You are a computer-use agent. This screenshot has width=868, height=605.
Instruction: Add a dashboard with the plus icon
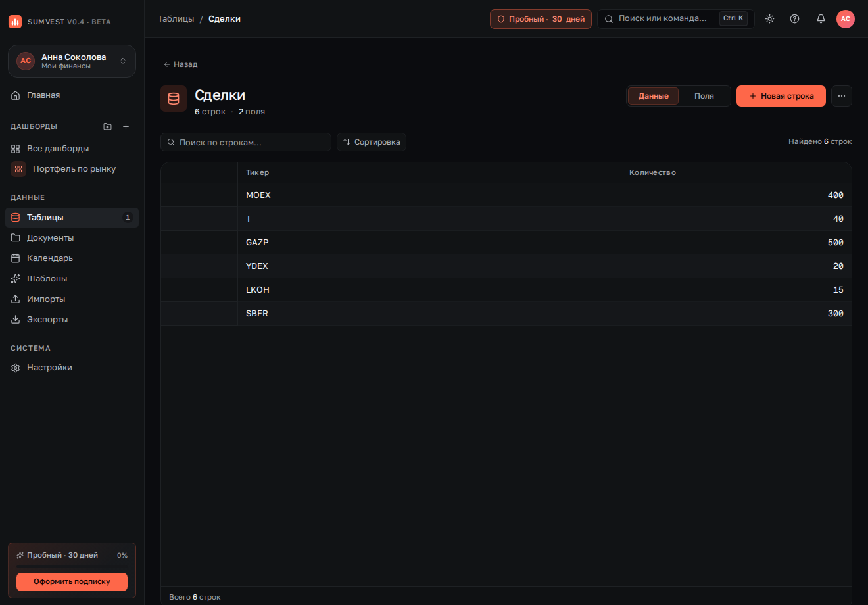click(126, 126)
